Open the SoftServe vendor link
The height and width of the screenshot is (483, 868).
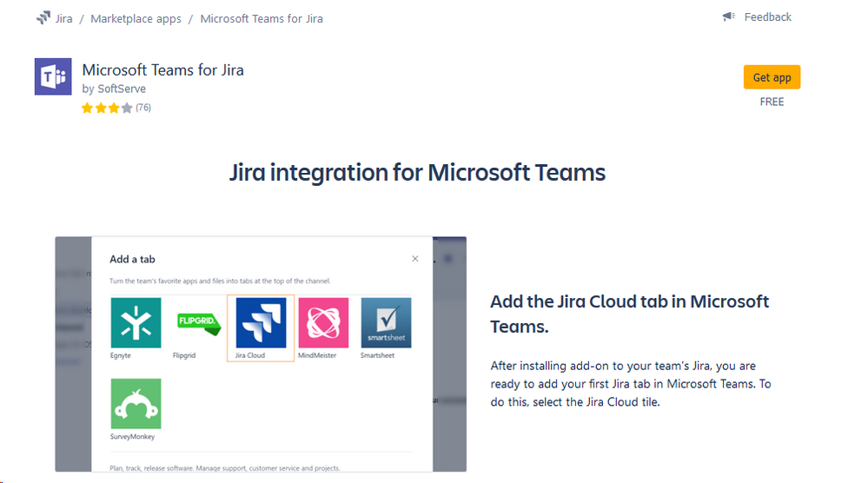click(122, 89)
